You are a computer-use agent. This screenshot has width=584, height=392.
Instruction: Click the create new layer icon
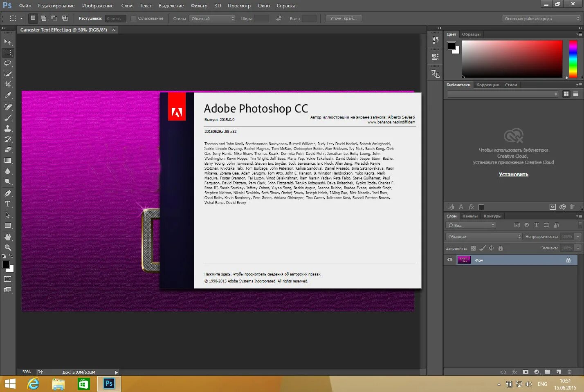[559, 372]
